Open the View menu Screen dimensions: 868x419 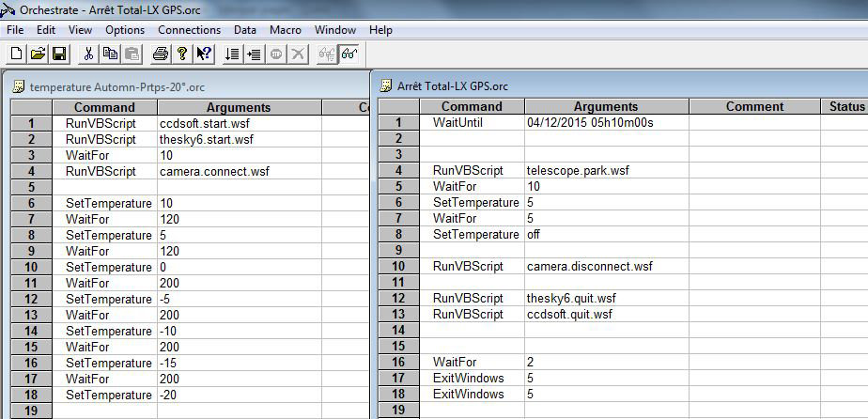[x=80, y=30]
